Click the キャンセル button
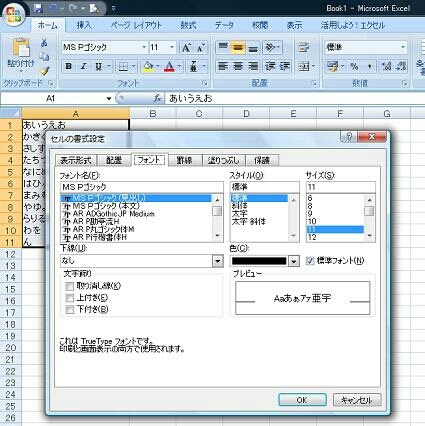This screenshot has width=425, height=426. [357, 400]
